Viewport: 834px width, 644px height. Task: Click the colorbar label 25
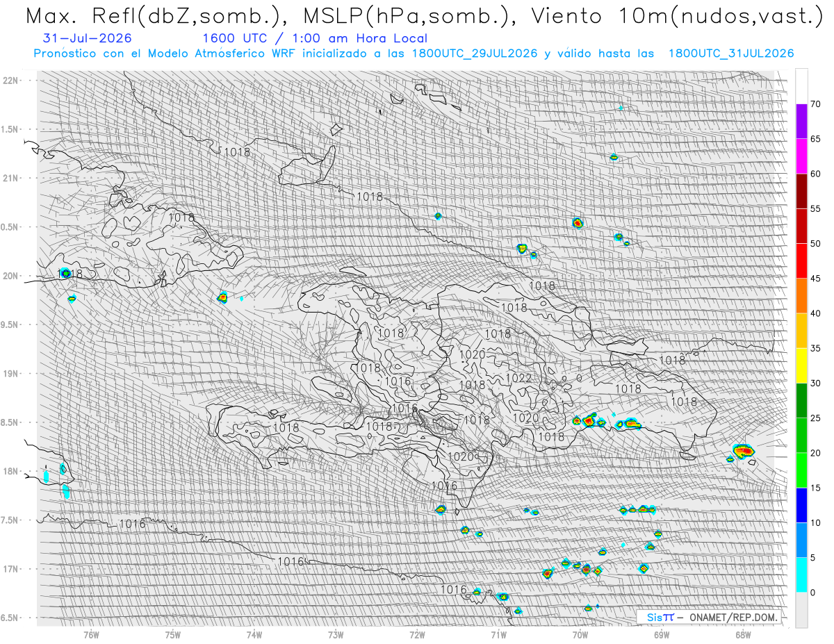pos(816,418)
